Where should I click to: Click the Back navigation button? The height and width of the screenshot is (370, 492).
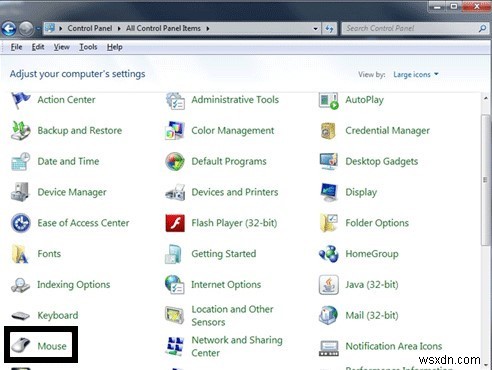(x=9, y=29)
